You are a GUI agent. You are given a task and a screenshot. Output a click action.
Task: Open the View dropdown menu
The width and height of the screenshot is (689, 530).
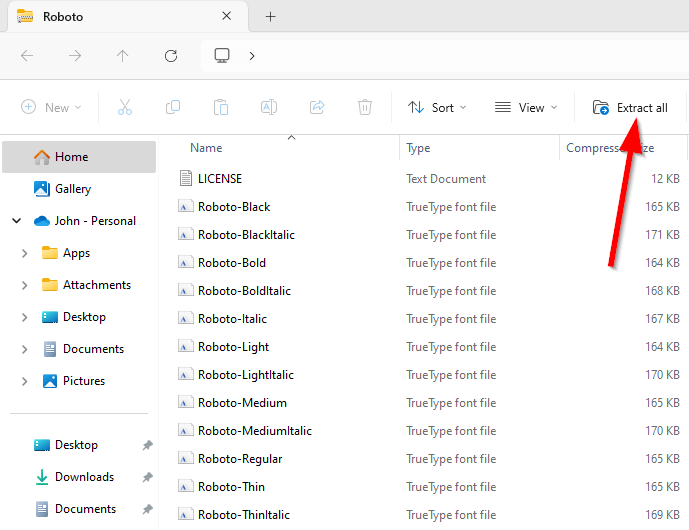[x=526, y=107]
